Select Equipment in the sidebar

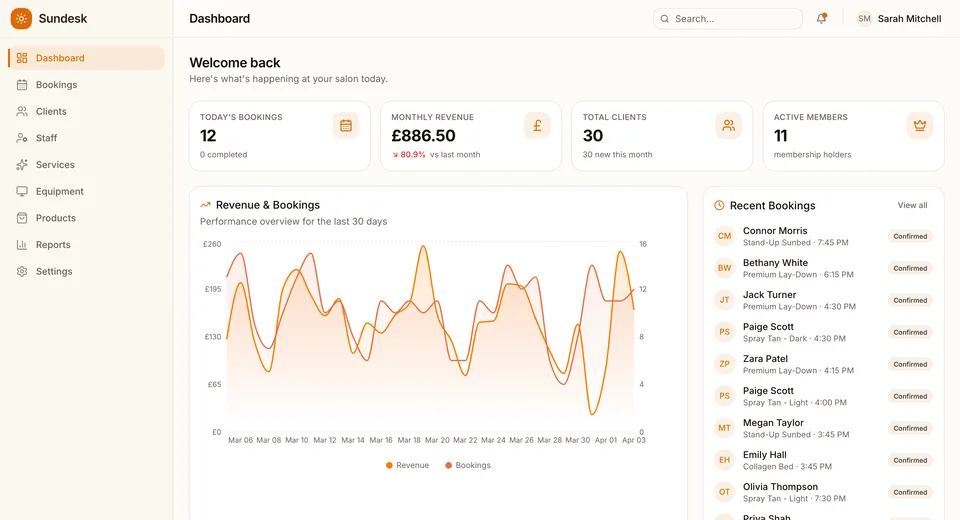point(86,191)
